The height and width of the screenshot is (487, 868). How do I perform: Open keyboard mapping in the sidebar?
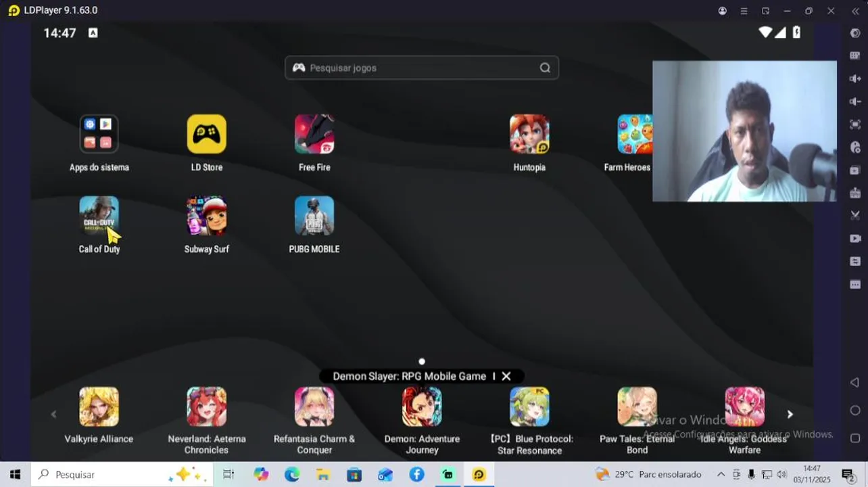tap(854, 55)
